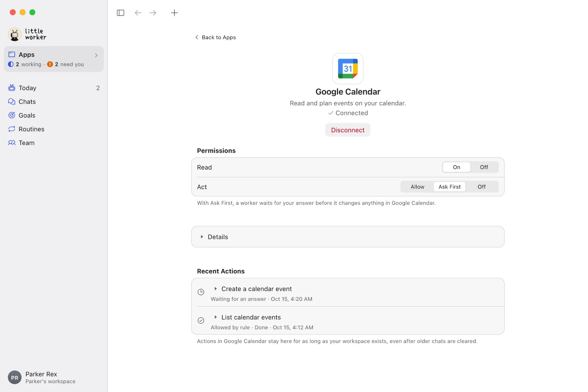Screen dimensions: 588x392
Task: Click the Little Worker logo
Action: 27,34
